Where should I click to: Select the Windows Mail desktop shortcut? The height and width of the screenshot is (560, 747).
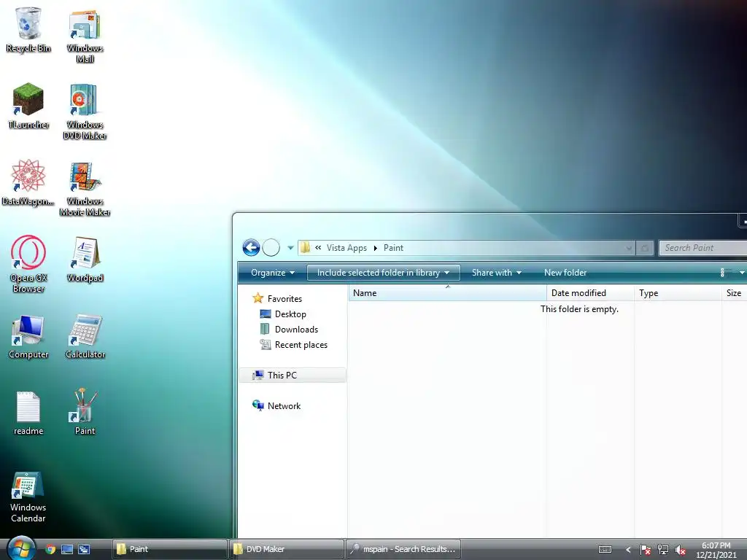85,36
